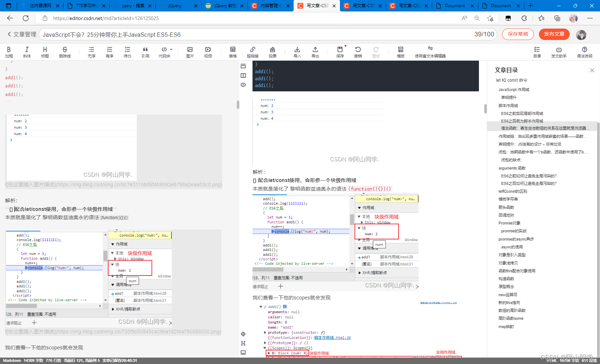
Task: Open the 语法说明 syntax help
Action: (x=585, y=52)
